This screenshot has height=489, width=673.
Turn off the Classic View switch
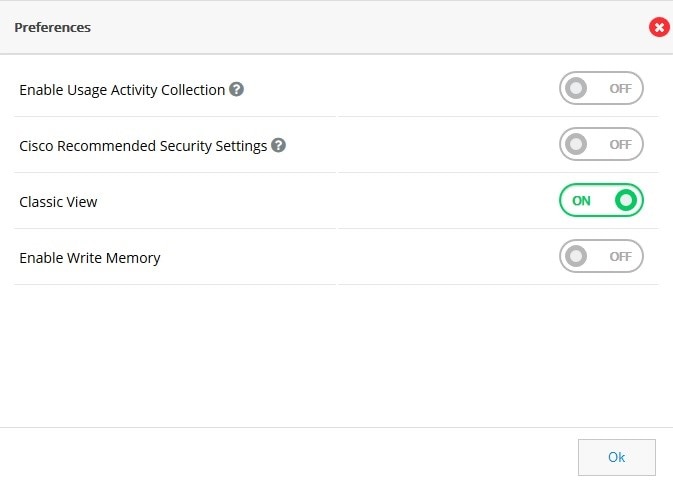601,200
